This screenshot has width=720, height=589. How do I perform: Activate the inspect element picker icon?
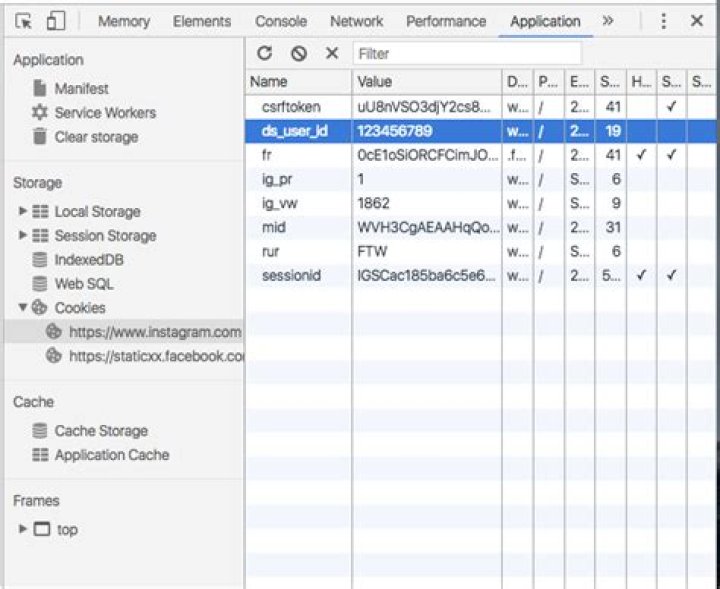[23, 21]
